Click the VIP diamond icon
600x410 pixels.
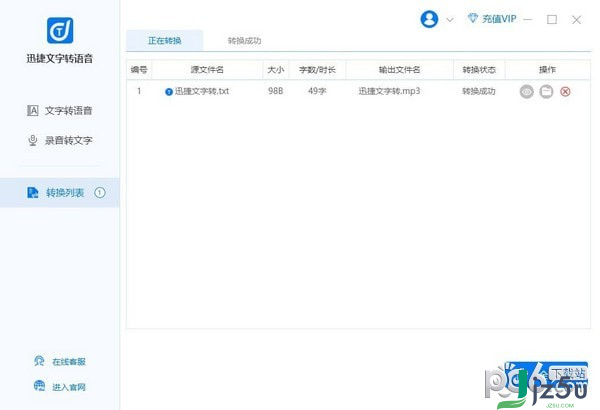473,18
